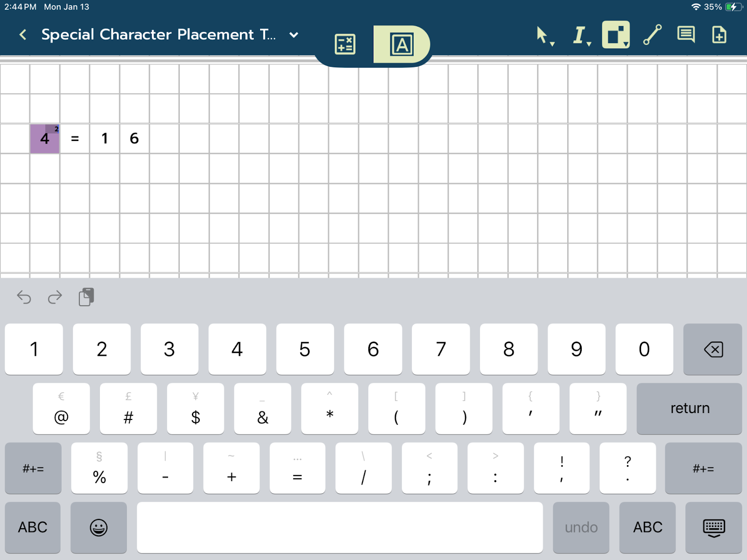This screenshot has height=560, width=747.
Task: Open the italic text style tool menu
Action: click(x=580, y=35)
